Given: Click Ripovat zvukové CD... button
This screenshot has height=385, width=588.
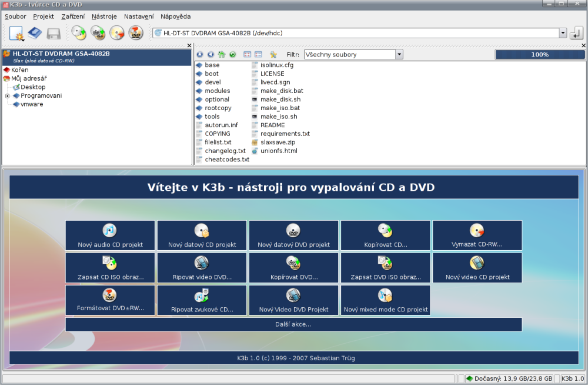Looking at the screenshot, I should point(202,300).
